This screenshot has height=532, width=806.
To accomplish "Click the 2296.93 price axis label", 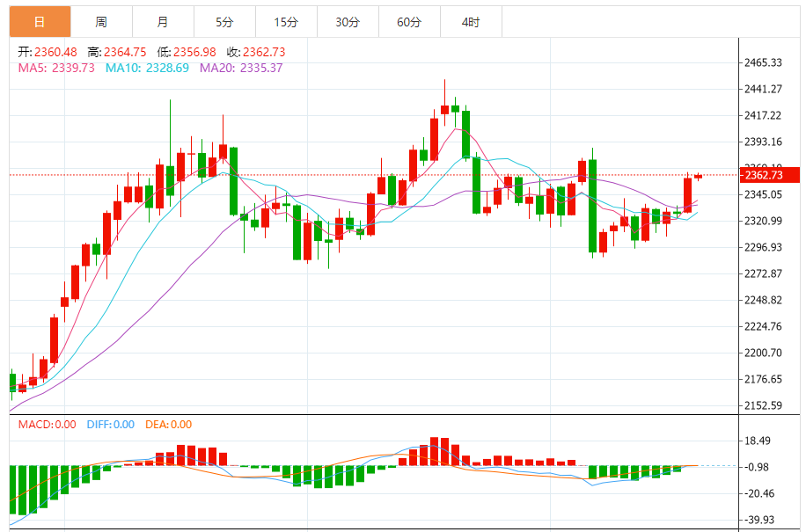I will [x=764, y=247].
